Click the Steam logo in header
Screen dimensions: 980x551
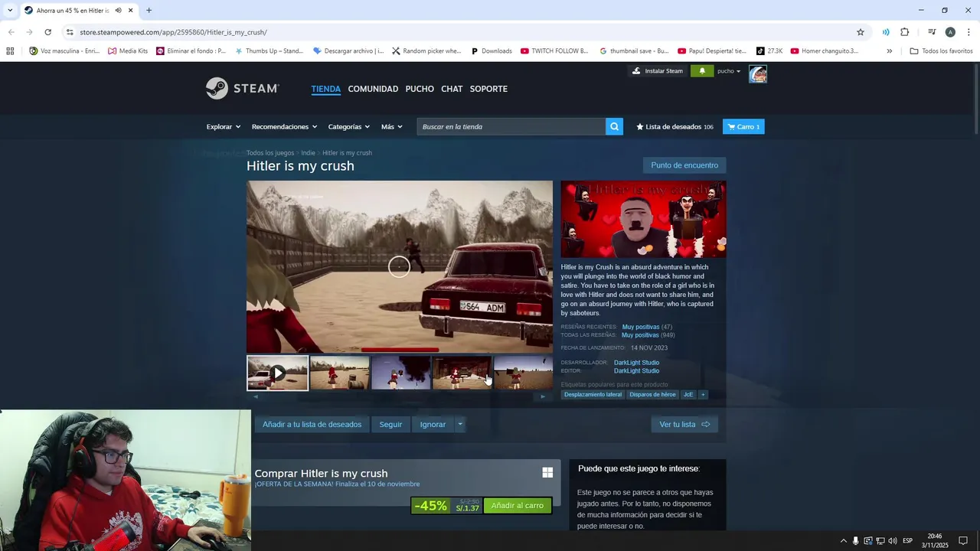(x=242, y=89)
